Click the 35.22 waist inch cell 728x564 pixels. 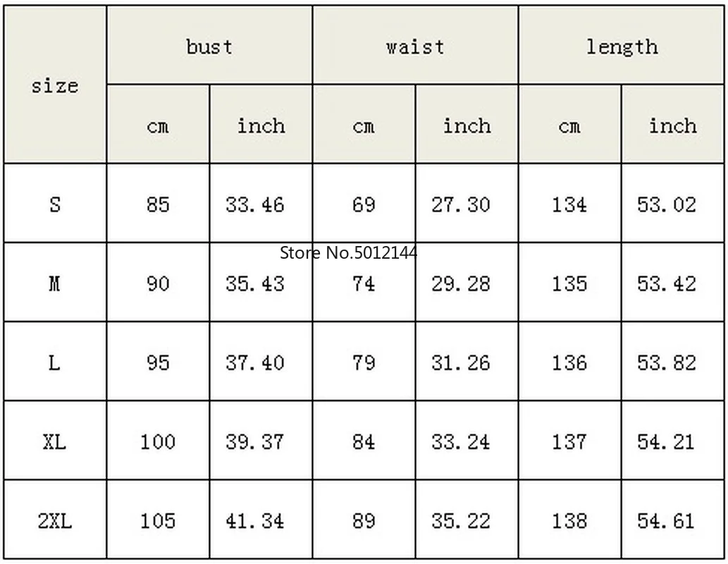click(461, 521)
